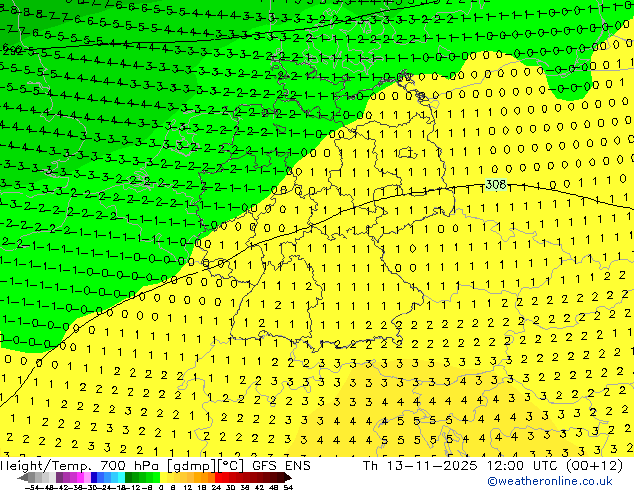This screenshot has width=634, height=490.
Task: Pick the bright red legend swatch
Action: 218,477
